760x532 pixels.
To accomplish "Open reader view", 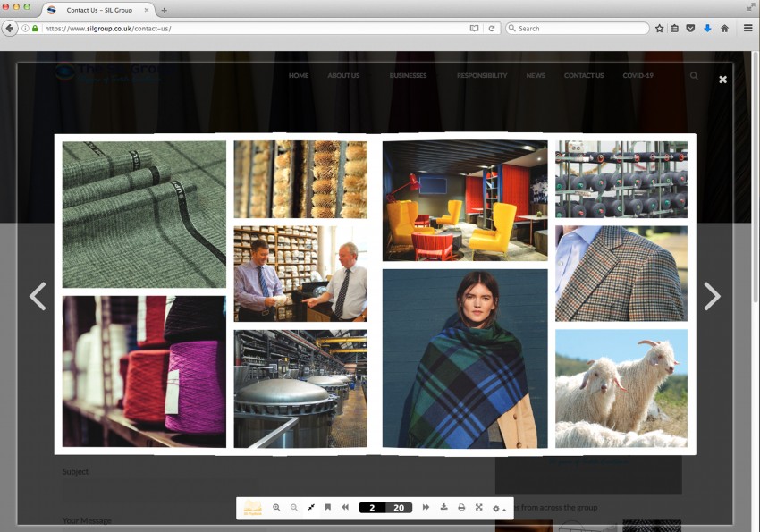I will point(474,29).
